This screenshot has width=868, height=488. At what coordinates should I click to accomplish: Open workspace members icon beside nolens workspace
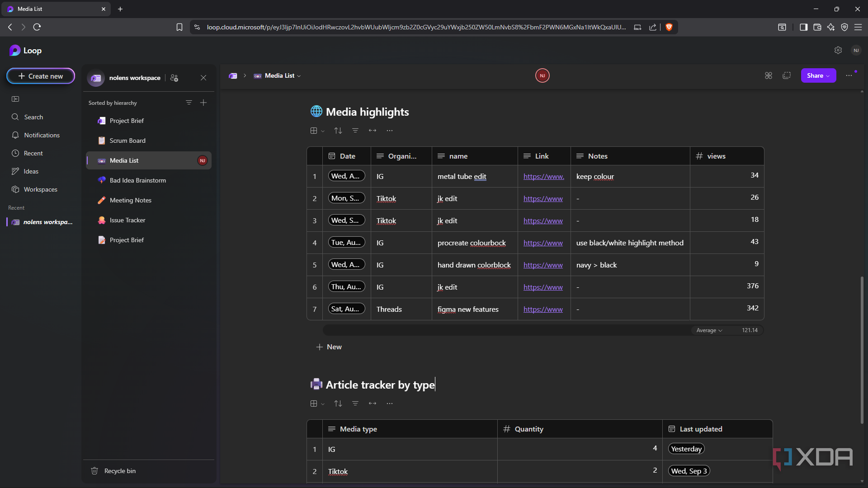point(174,78)
